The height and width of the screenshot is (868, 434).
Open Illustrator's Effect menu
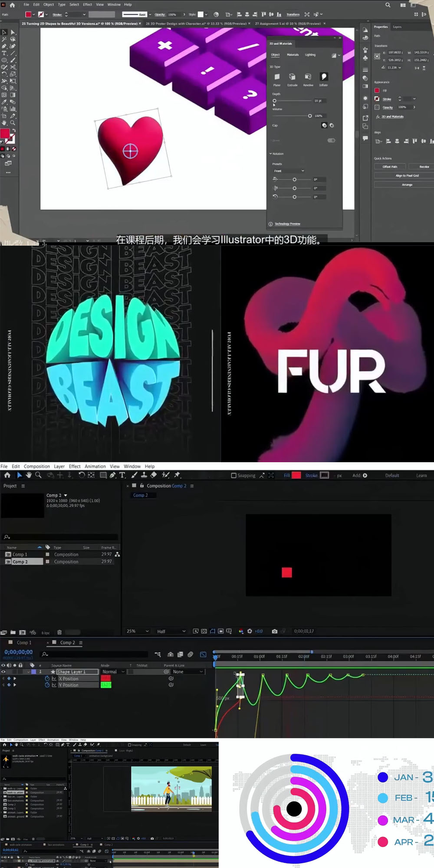[x=87, y=5]
